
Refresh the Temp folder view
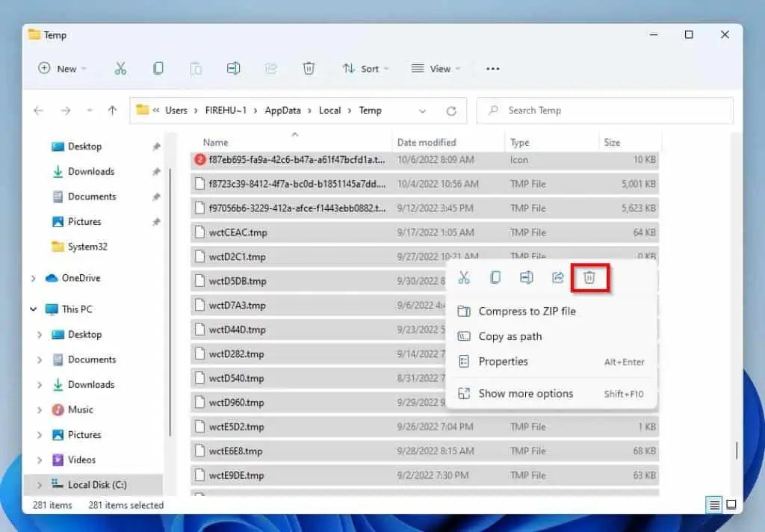tap(451, 110)
